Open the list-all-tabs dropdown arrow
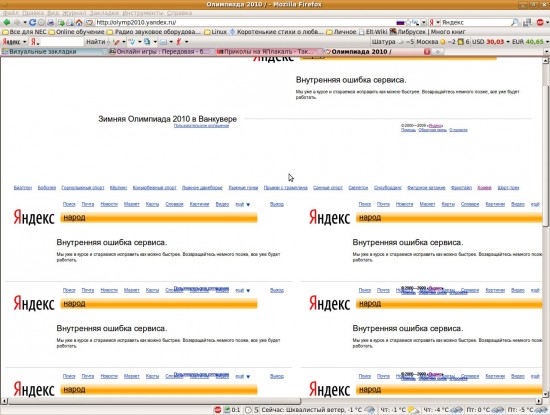 point(546,52)
